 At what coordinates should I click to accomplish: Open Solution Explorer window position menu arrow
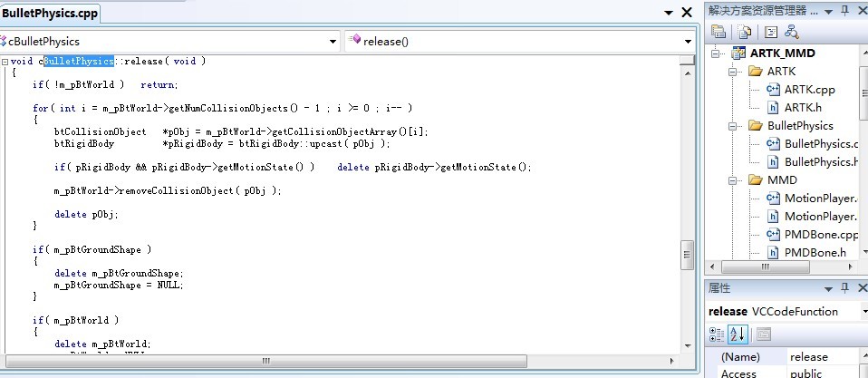coord(828,12)
